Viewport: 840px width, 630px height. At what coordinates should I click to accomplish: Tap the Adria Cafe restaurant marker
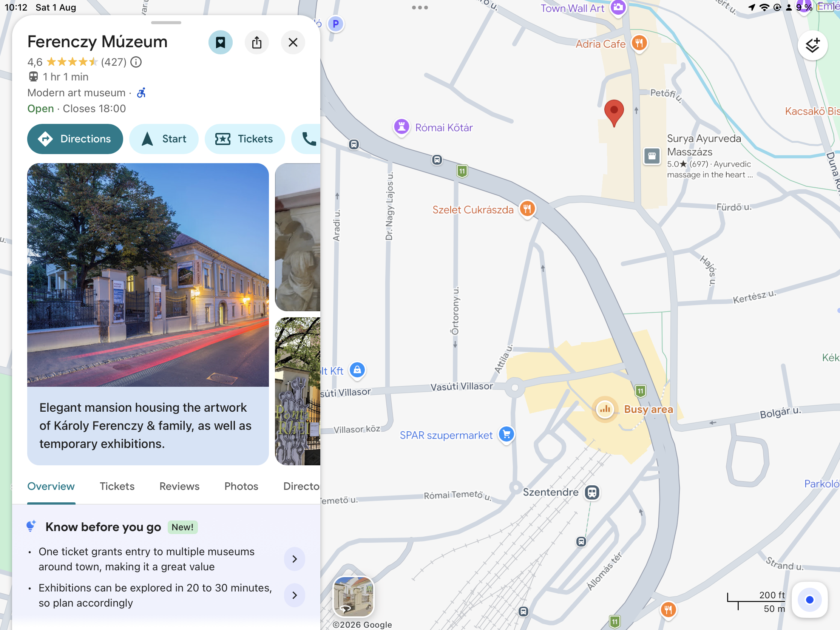click(x=639, y=43)
